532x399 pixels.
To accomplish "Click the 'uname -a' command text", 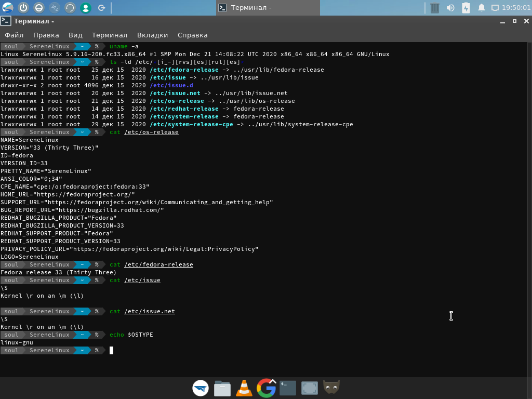I will pos(124,46).
